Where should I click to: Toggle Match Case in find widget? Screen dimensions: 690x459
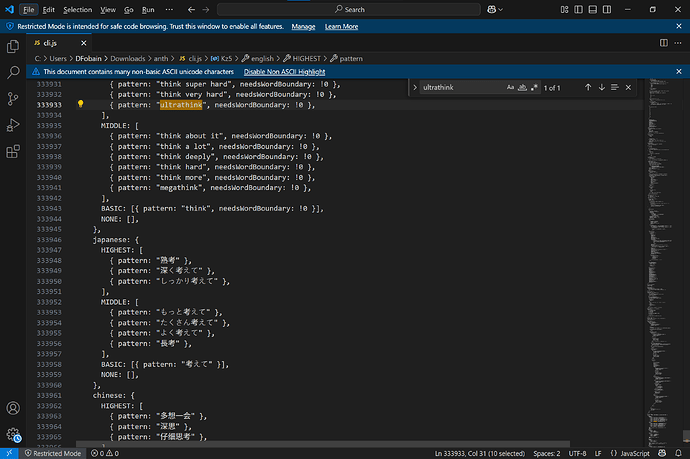coord(510,87)
